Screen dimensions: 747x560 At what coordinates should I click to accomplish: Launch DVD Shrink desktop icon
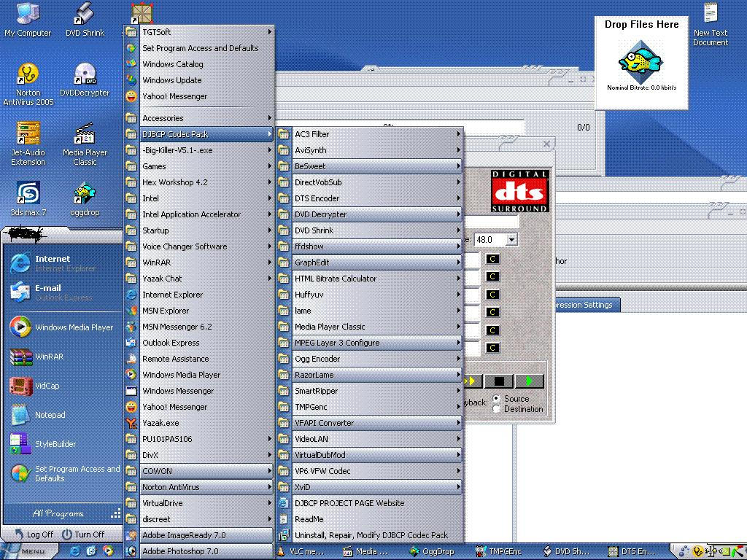84,12
